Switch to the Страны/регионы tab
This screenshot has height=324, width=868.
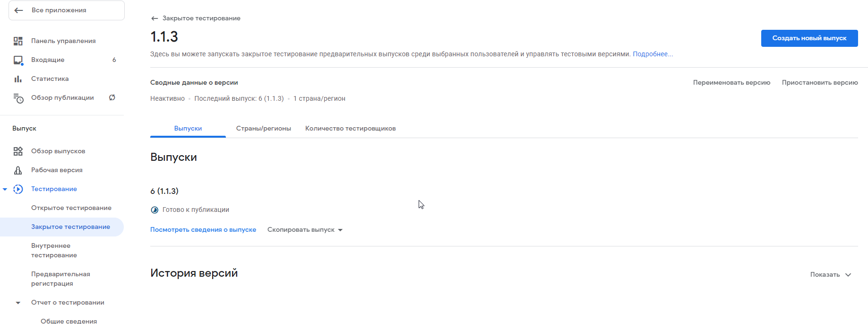coord(264,128)
